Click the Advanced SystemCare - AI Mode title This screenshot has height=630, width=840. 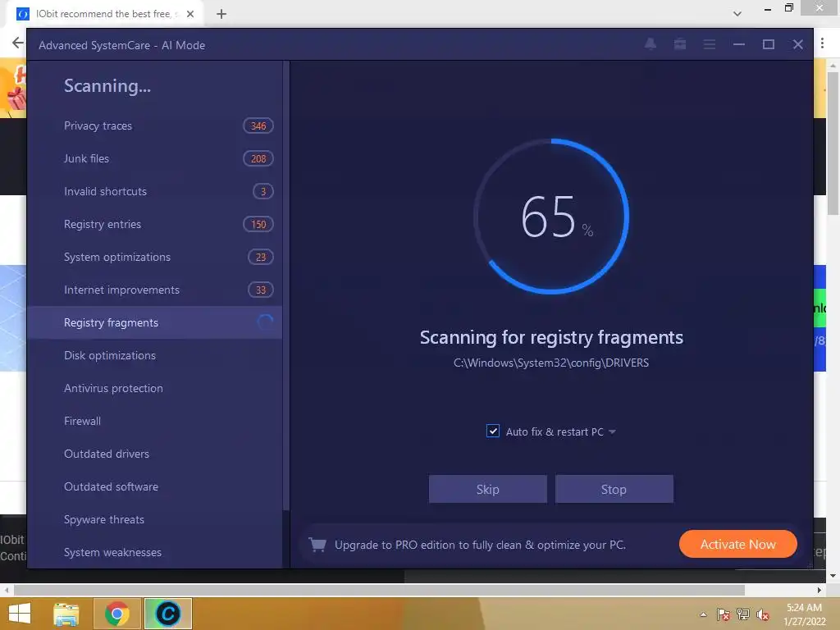tap(121, 45)
